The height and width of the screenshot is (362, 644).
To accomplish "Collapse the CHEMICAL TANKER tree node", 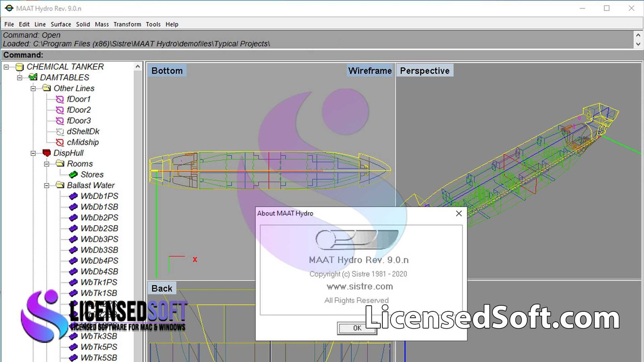I will pyautogui.click(x=6, y=67).
